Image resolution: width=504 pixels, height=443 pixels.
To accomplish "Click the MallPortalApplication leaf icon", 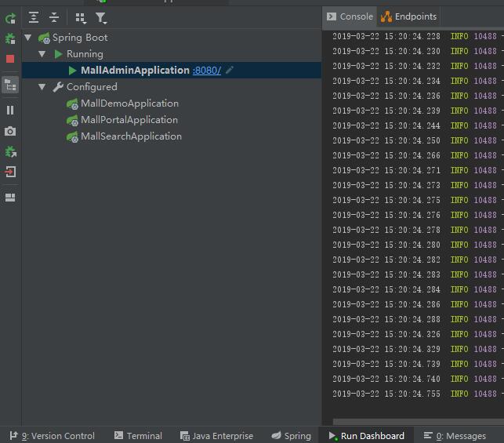I will (72, 121).
